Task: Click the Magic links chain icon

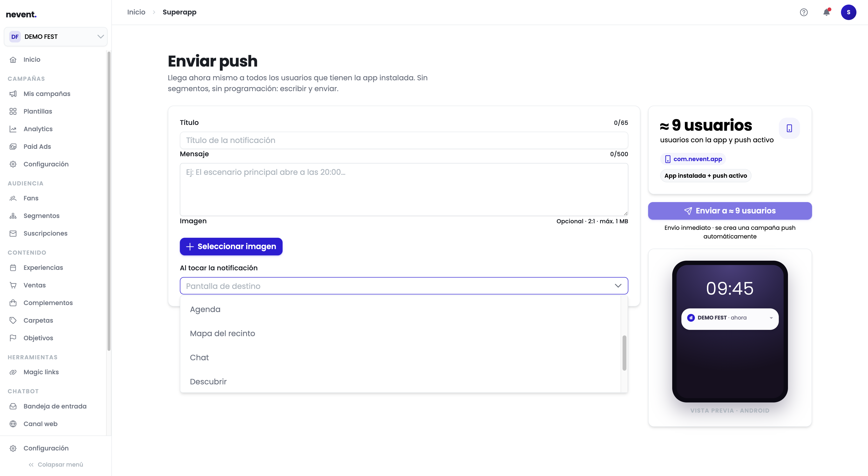Action: click(x=13, y=372)
